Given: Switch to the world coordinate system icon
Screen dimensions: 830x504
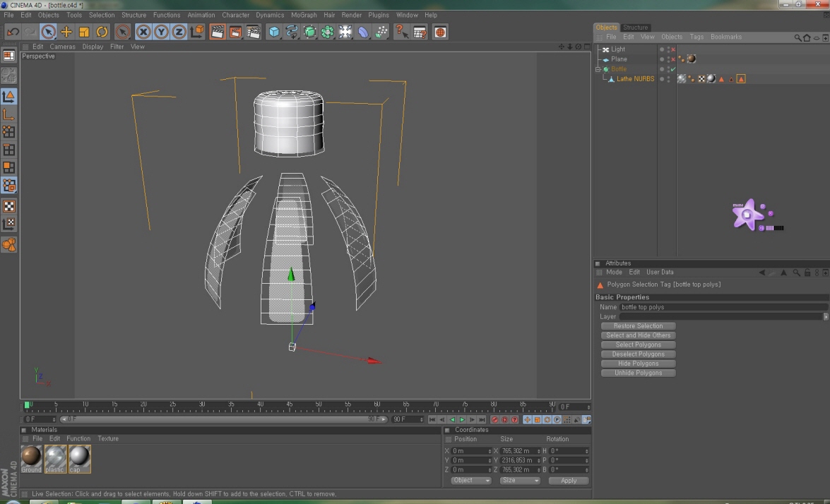Looking at the screenshot, I should (x=197, y=32).
